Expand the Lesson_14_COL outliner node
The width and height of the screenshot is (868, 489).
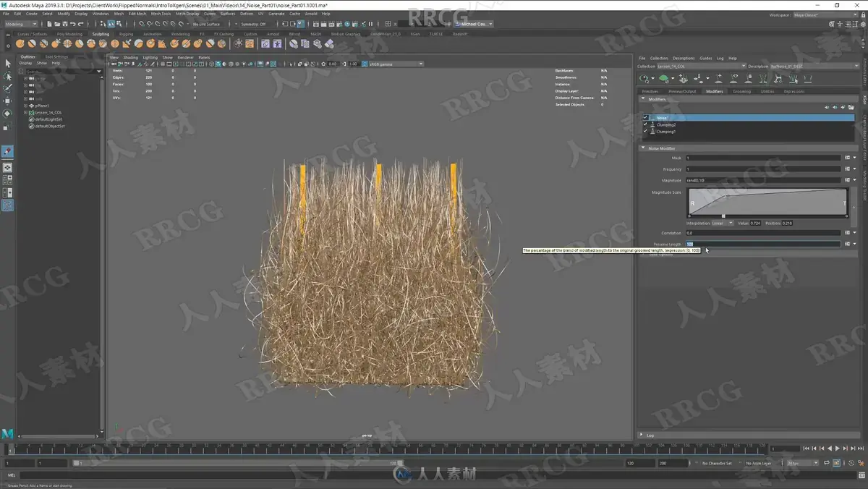click(x=25, y=112)
